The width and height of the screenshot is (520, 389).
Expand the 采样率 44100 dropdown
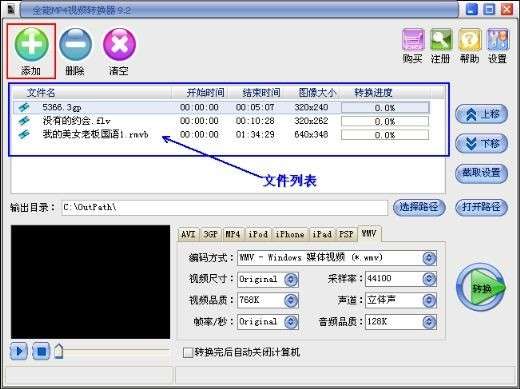pyautogui.click(x=429, y=279)
